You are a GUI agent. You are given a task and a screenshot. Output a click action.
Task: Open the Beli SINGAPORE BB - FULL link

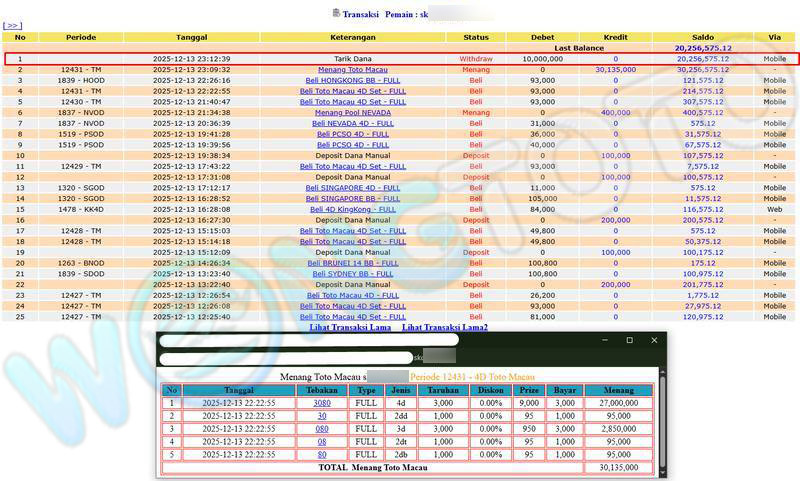[353, 198]
